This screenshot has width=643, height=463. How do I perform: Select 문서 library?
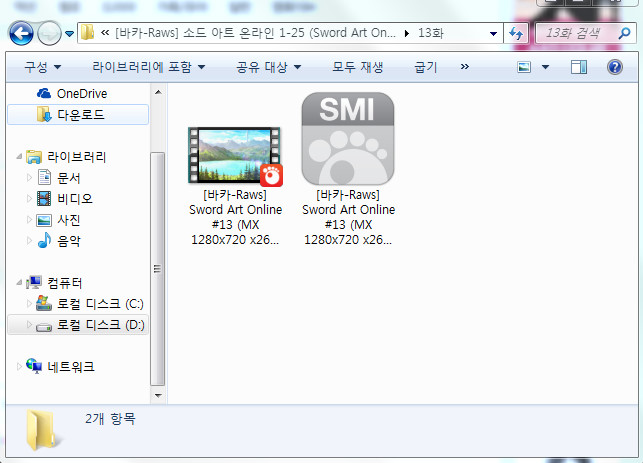tap(68, 178)
